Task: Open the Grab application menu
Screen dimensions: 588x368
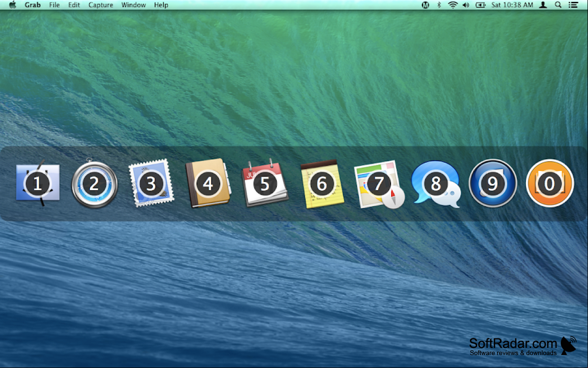Action: tap(33, 5)
